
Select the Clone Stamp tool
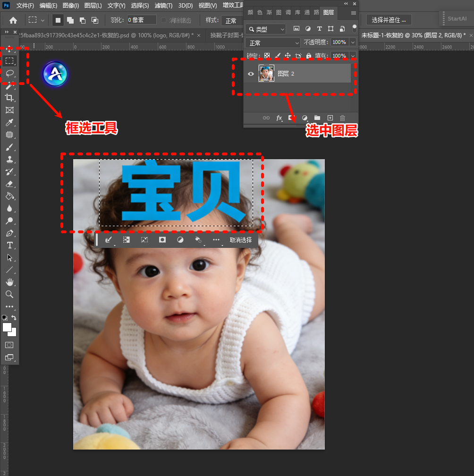coord(9,160)
